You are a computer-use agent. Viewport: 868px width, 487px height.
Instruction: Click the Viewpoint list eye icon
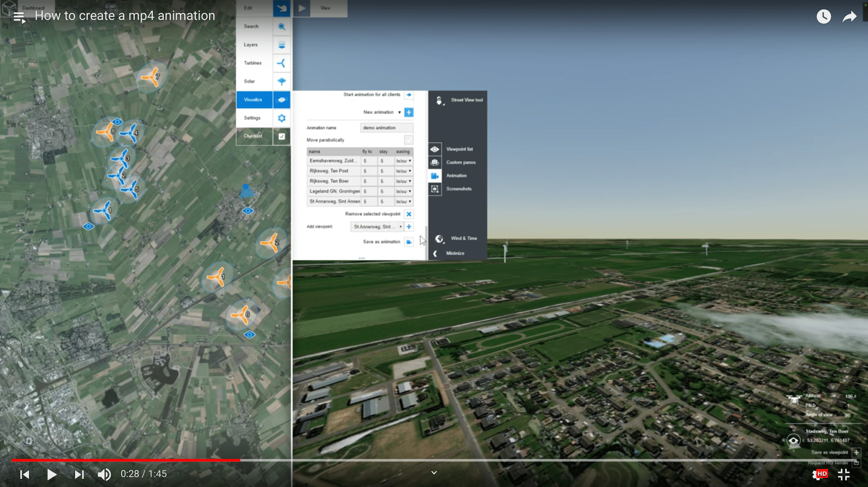(x=435, y=149)
